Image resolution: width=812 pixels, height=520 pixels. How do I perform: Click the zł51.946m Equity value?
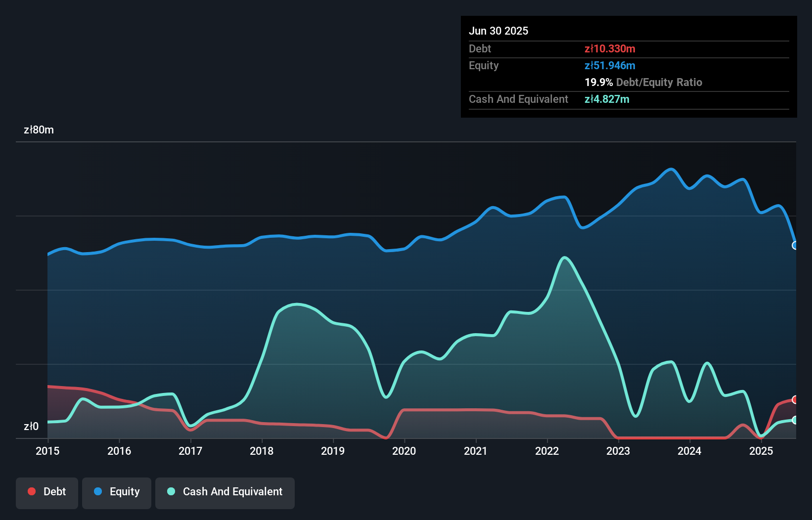tap(608, 65)
